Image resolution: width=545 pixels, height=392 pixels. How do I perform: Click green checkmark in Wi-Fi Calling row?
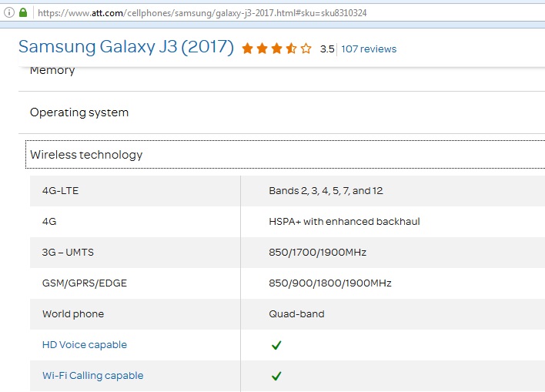pyautogui.click(x=276, y=376)
